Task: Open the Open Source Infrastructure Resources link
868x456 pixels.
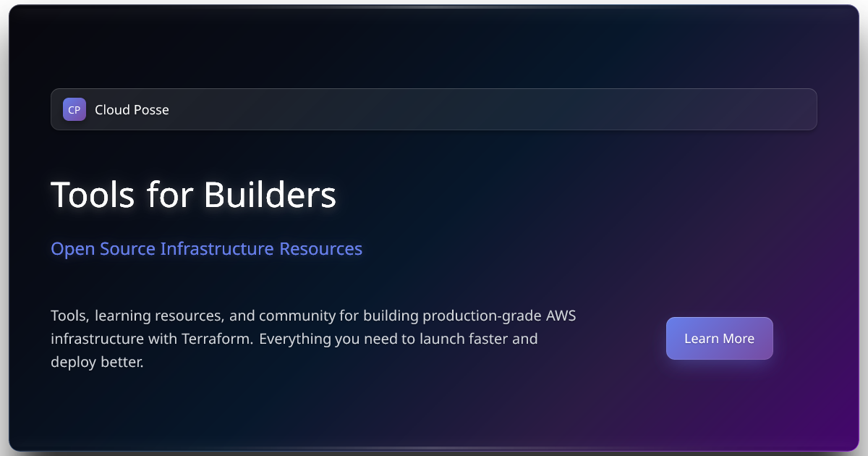Action: click(x=206, y=248)
